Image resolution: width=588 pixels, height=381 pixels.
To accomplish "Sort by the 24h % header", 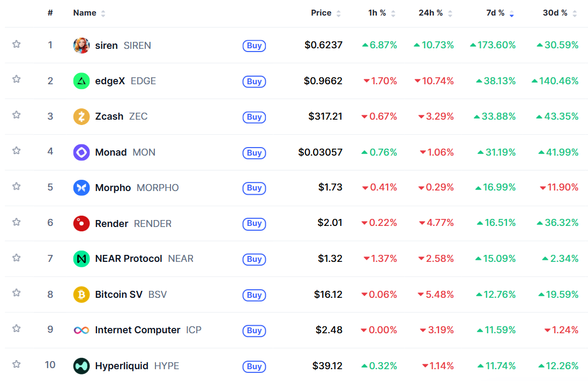I will [430, 13].
